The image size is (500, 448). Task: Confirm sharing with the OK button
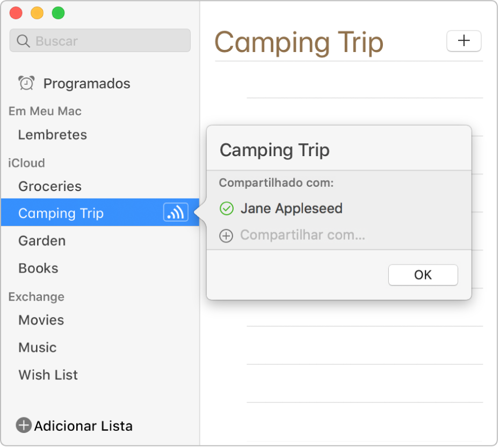[424, 275]
